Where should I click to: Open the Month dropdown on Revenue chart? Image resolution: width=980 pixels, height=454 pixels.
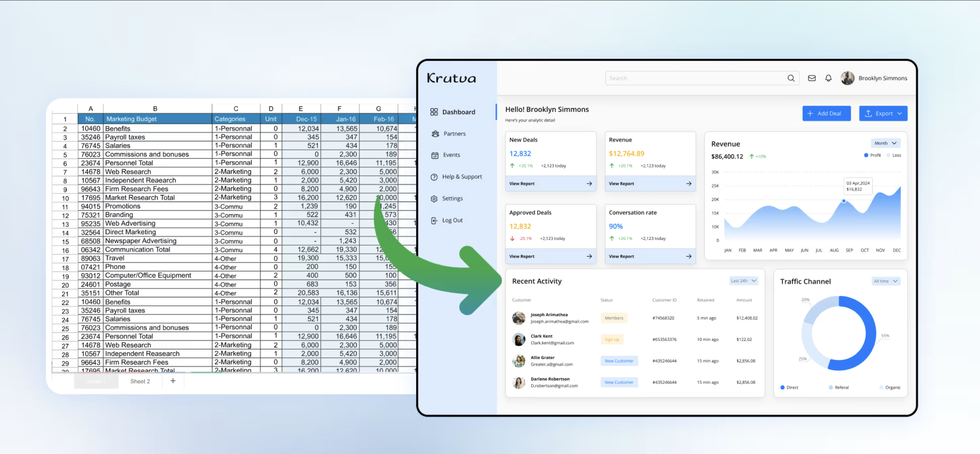tap(885, 143)
